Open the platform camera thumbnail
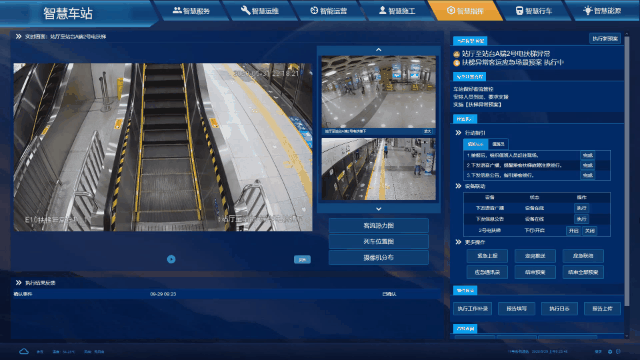Screen dimensions: 640x360 point(379,169)
